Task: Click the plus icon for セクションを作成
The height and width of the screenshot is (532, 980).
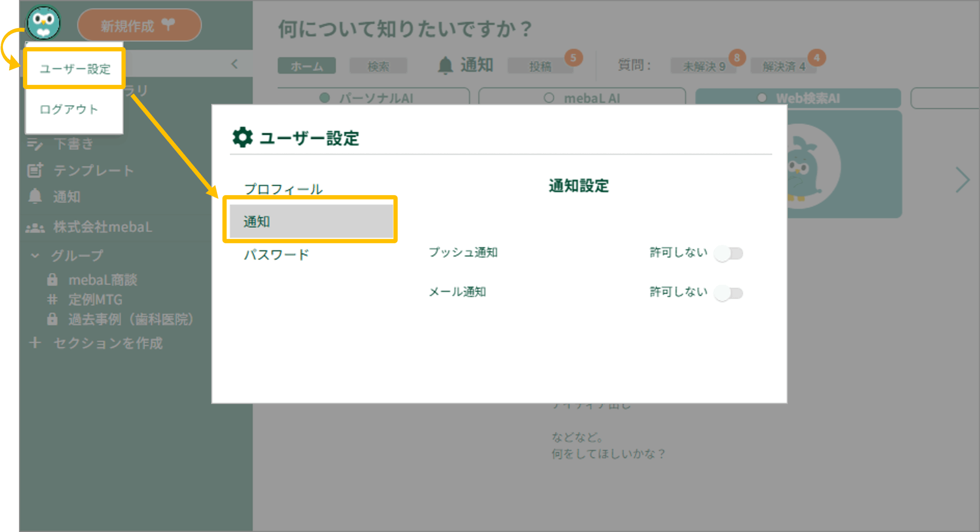Action: (35, 343)
